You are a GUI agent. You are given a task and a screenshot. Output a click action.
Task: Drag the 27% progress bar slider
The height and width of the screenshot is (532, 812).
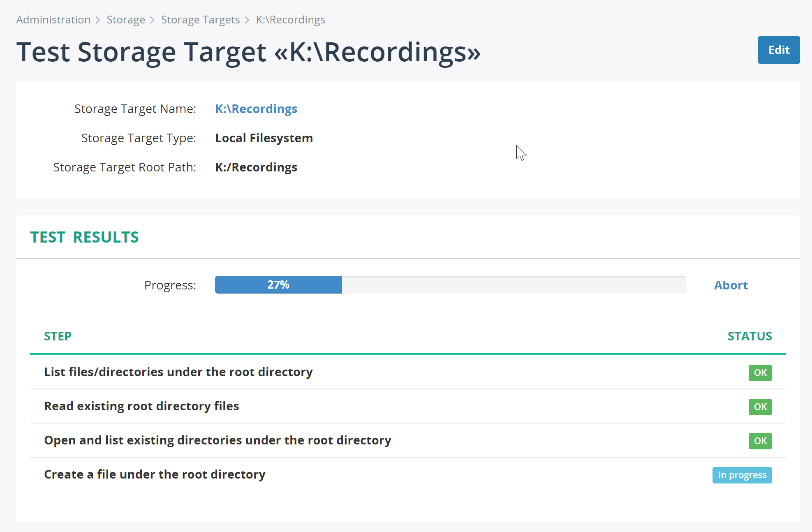tap(342, 285)
